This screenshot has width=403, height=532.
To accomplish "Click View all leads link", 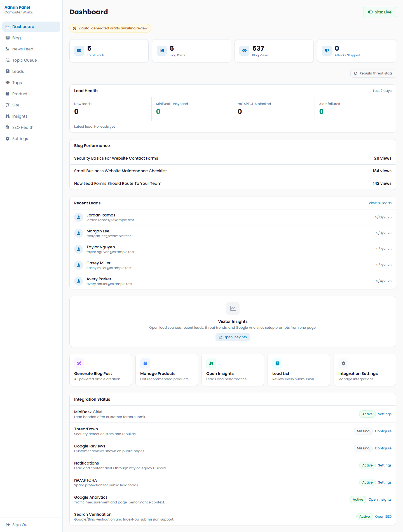I will (x=380, y=203).
